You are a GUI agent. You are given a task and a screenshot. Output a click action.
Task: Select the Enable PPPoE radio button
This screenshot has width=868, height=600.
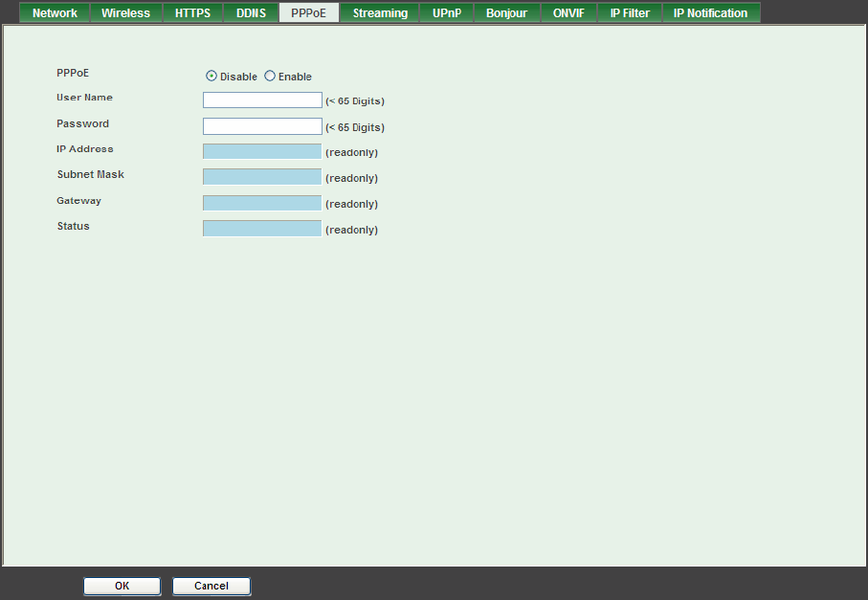tap(270, 76)
